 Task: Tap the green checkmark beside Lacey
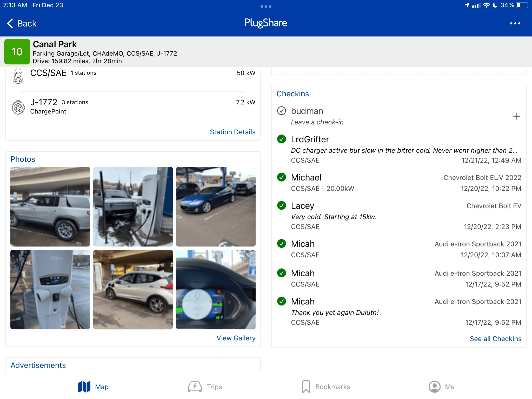(282, 205)
